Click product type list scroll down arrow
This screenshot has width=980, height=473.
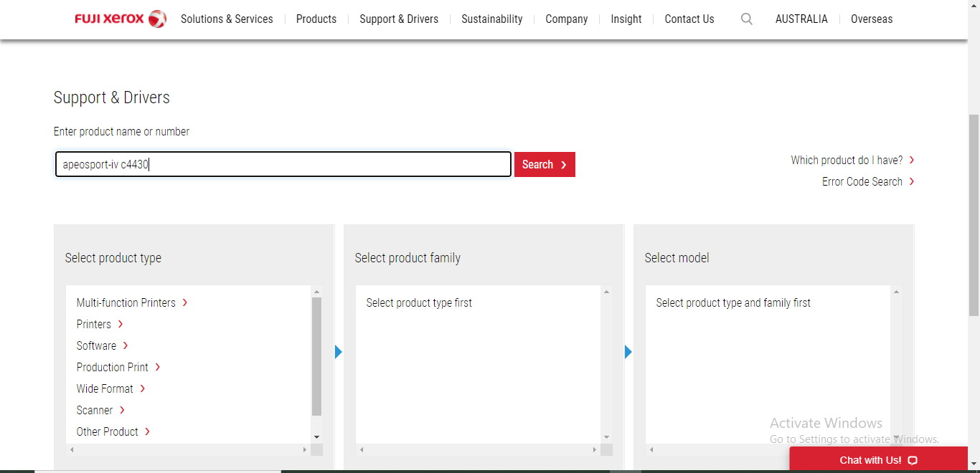tap(317, 437)
